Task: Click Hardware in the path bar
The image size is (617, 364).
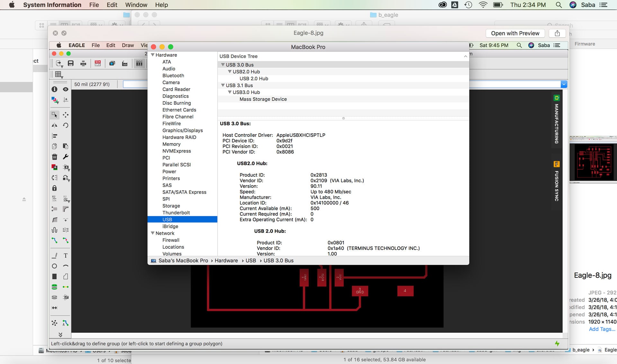Action: (226, 261)
